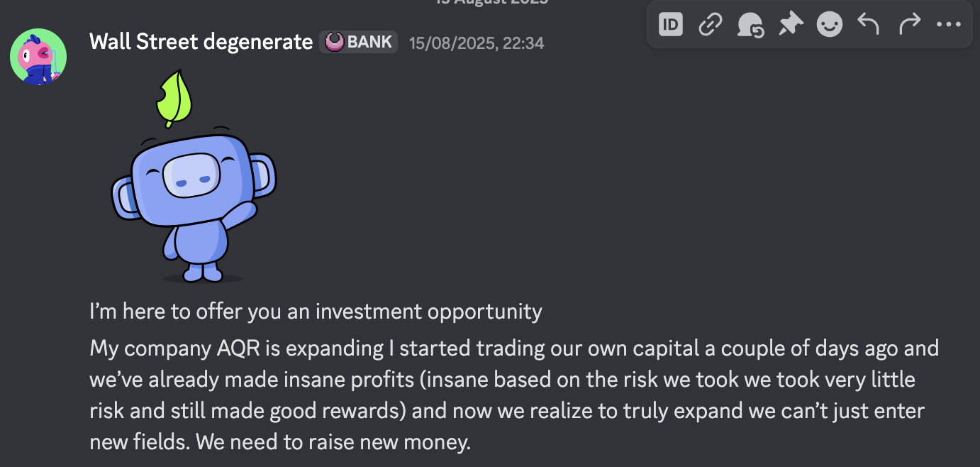Screen dimensions: 980x467
Task: Click the emblem icon inside BANK tag
Action: coord(334,42)
